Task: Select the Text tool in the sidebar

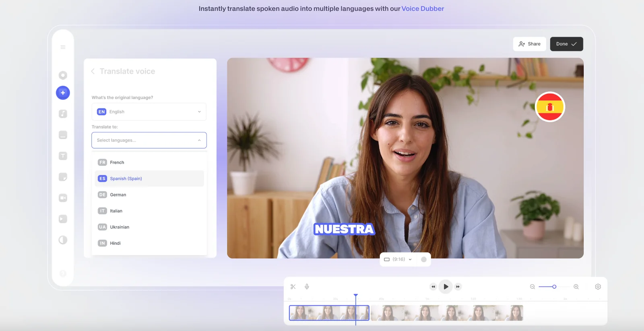Action: point(63,156)
